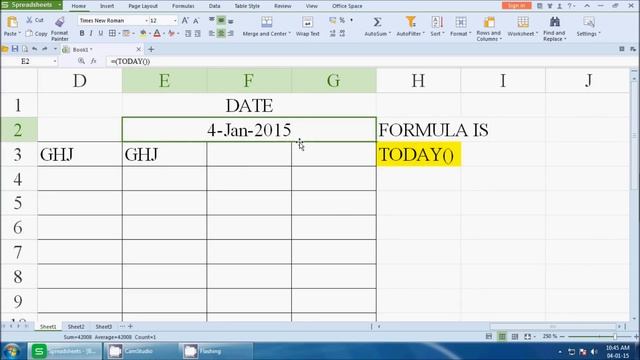640x360 pixels.
Task: Toggle Italic formatting
Action: [x=91, y=33]
